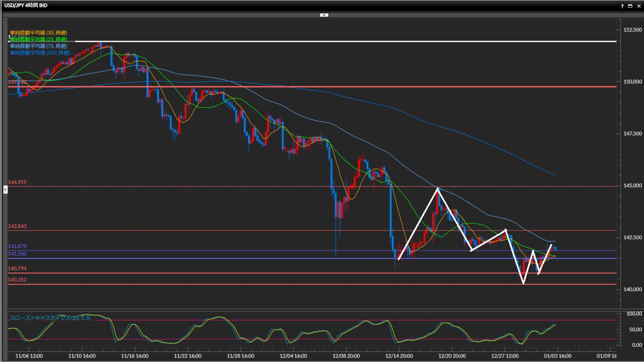
Task: Select the 140.794 support line label
Action: 17,268
